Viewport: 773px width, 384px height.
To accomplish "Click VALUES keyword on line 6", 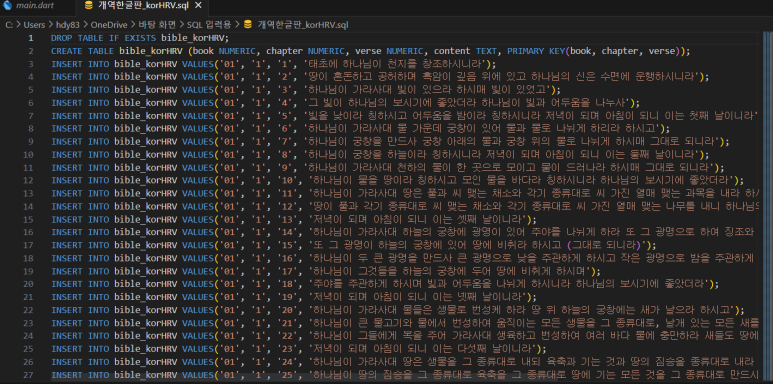I will click(198, 103).
